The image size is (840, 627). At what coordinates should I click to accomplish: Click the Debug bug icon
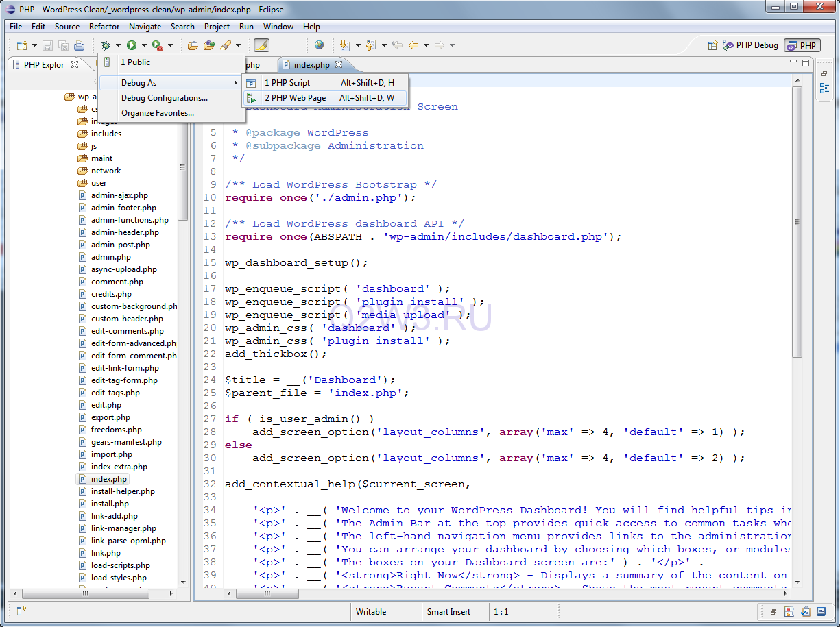106,46
